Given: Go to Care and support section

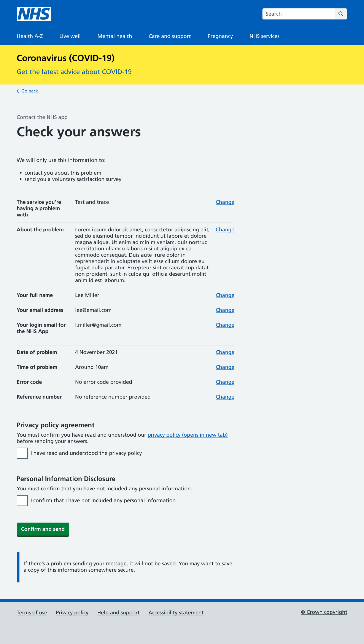Looking at the screenshot, I should pos(170,36).
